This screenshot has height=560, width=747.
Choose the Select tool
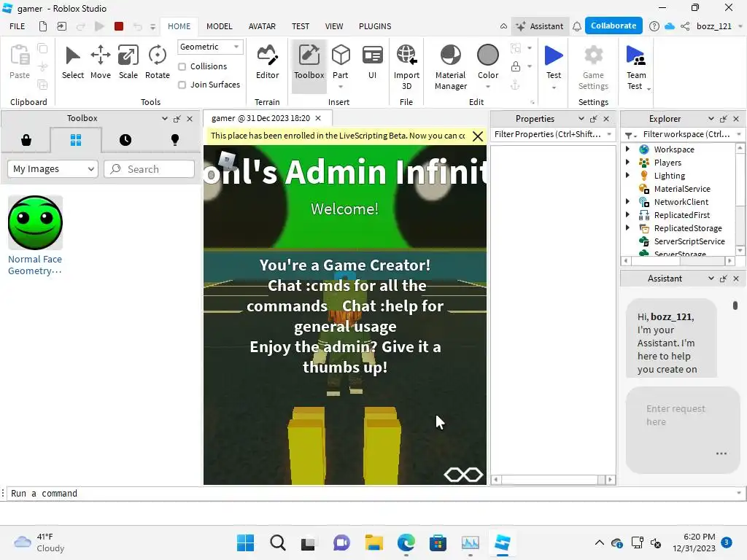(x=72, y=62)
